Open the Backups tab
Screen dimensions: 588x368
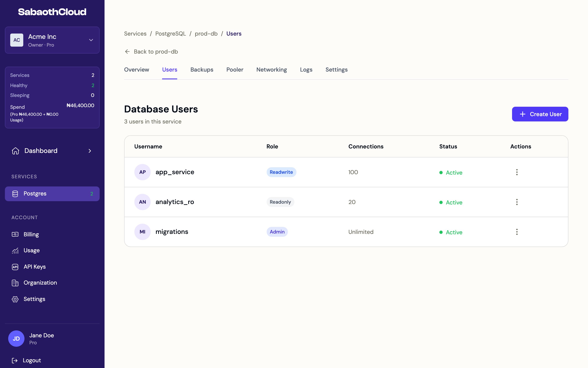(x=202, y=70)
